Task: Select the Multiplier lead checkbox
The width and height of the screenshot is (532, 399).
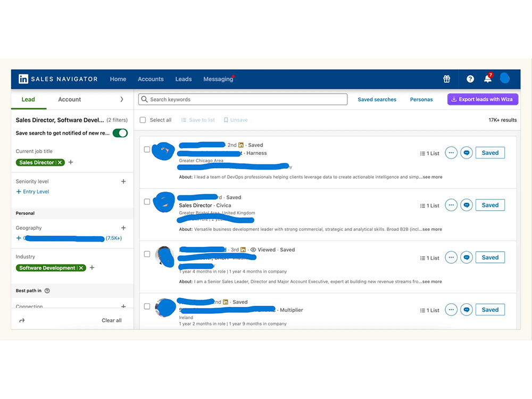Action: point(147,306)
